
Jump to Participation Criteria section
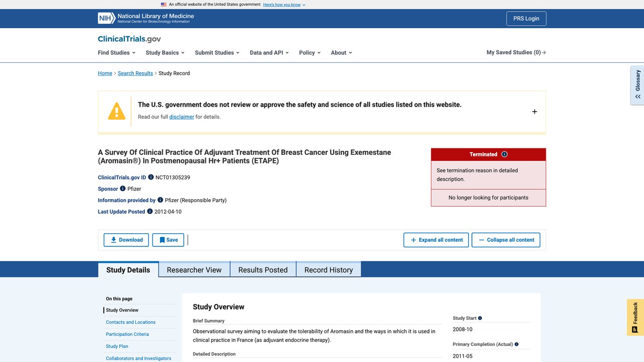[127, 334]
